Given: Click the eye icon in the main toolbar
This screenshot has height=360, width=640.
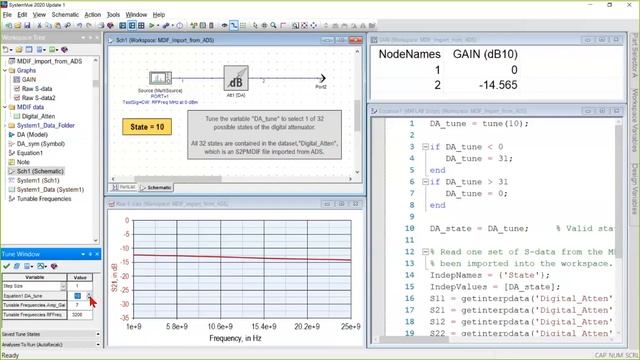Looking at the screenshot, I should point(224,25).
